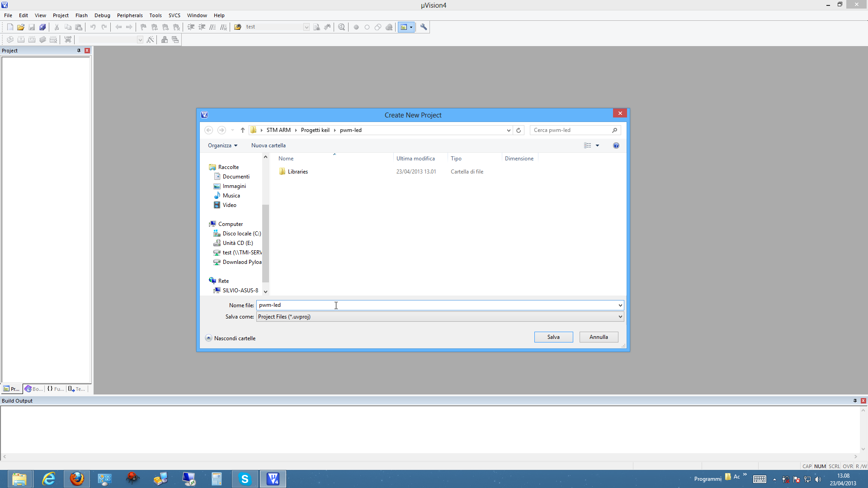Open the Configuration wrench icon
868x488 pixels.
tap(424, 27)
